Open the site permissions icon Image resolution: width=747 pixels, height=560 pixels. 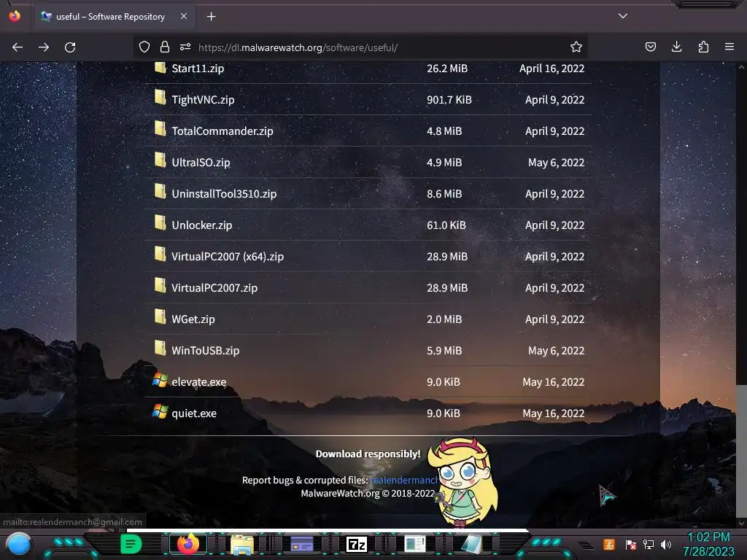click(185, 47)
